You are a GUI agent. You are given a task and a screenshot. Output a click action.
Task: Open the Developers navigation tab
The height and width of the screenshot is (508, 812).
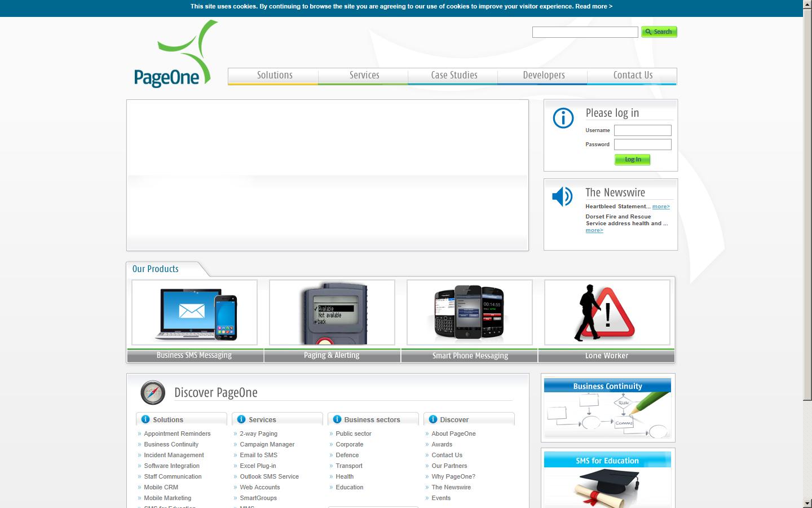tap(543, 75)
